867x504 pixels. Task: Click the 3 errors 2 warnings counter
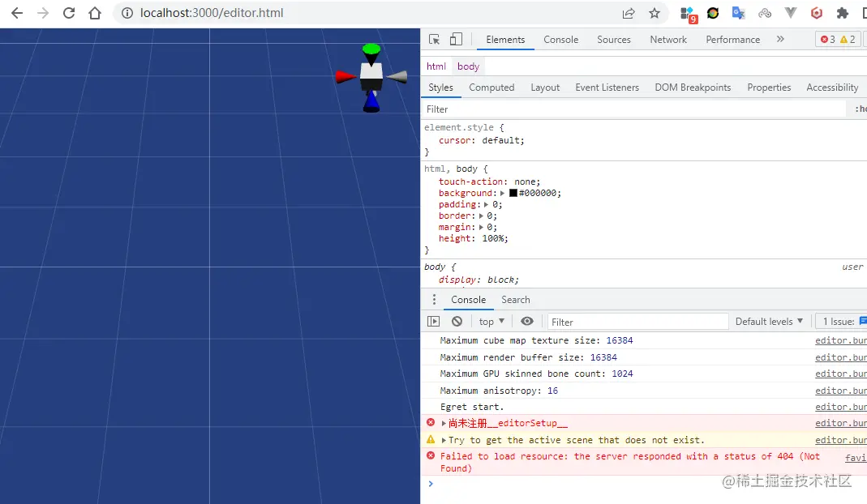coord(838,40)
